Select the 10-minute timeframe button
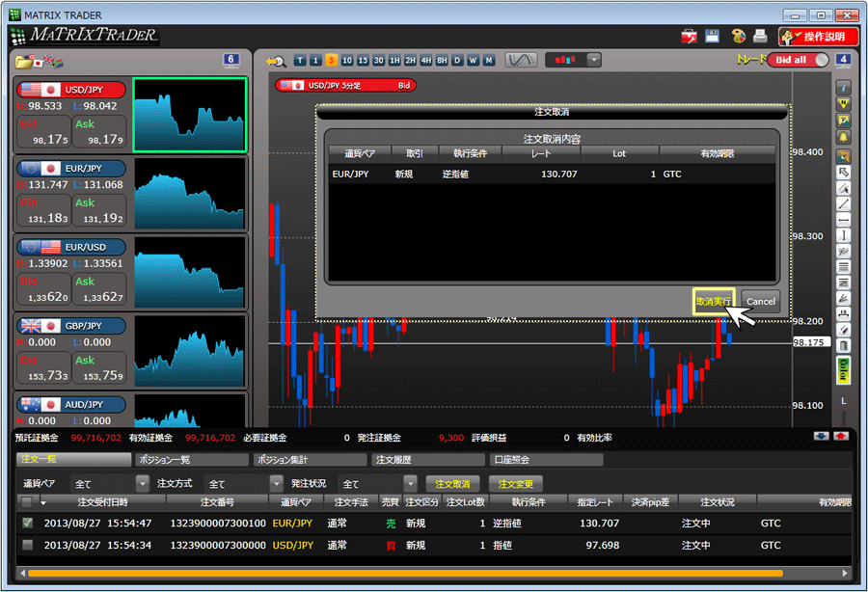Image resolution: width=868 pixels, height=592 pixels. click(347, 61)
